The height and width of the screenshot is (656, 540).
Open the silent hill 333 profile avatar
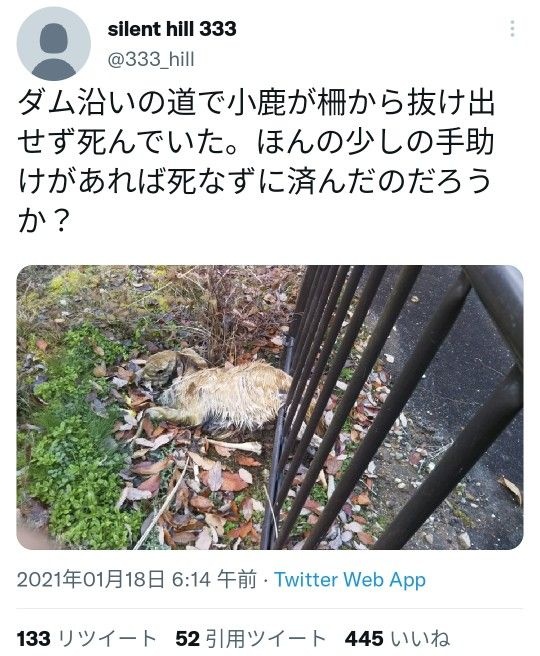point(54,44)
